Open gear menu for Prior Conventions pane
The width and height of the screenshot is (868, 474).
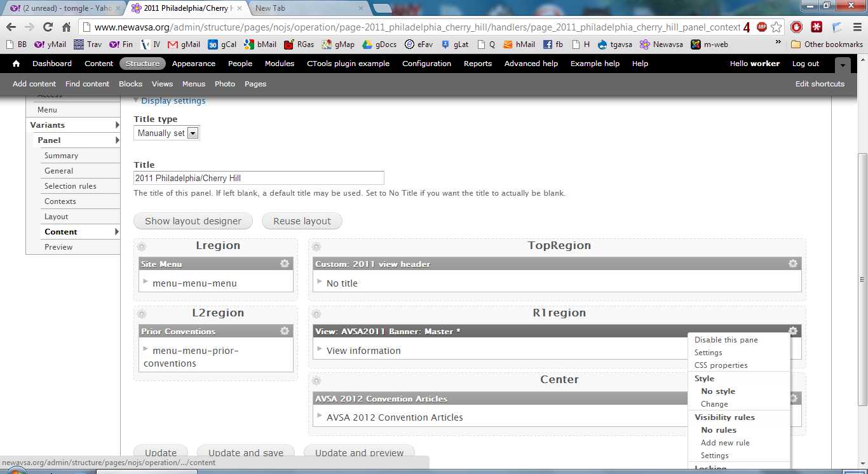[x=285, y=331]
